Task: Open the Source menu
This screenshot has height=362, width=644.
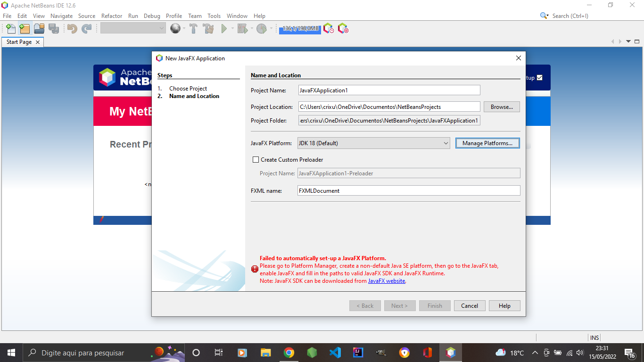Action: point(87,16)
